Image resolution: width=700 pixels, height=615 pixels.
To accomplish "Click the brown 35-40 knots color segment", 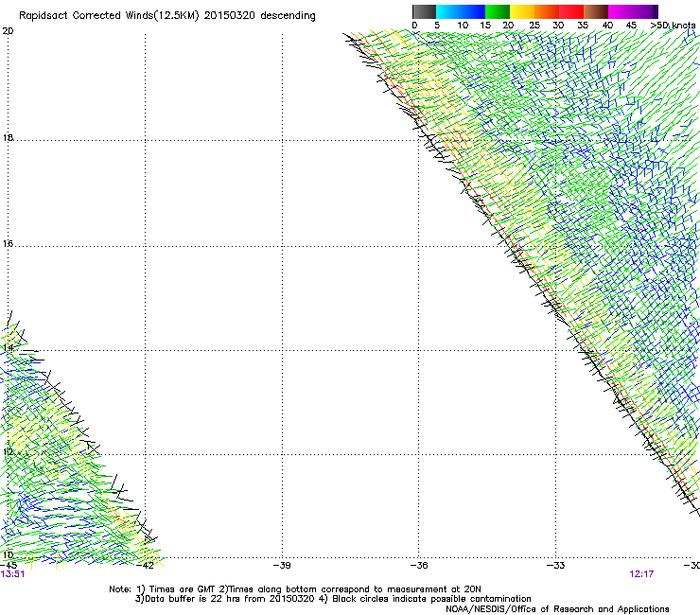I will [x=596, y=11].
